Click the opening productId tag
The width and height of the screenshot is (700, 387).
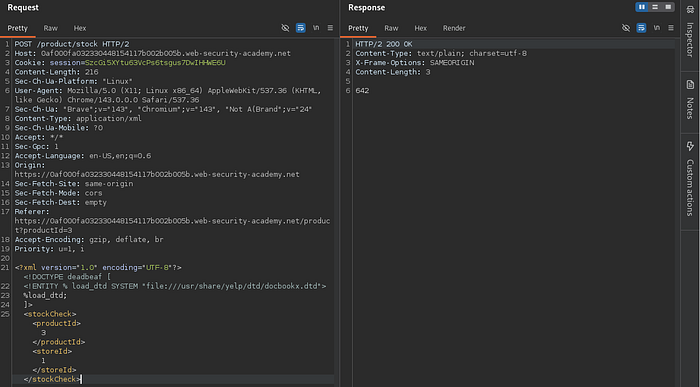coord(57,323)
